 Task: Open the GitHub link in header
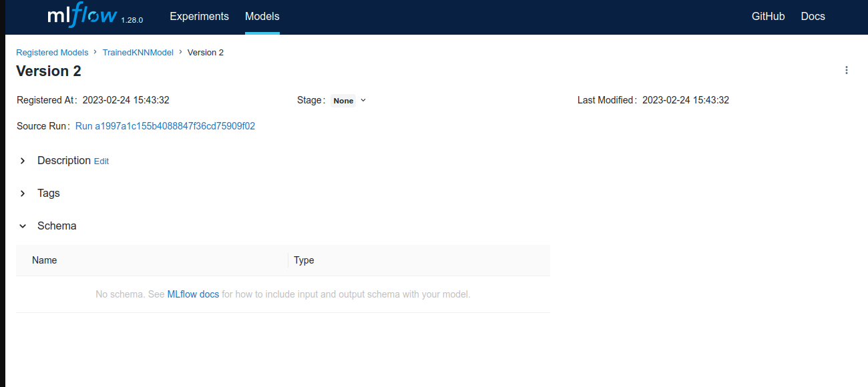pyautogui.click(x=768, y=16)
